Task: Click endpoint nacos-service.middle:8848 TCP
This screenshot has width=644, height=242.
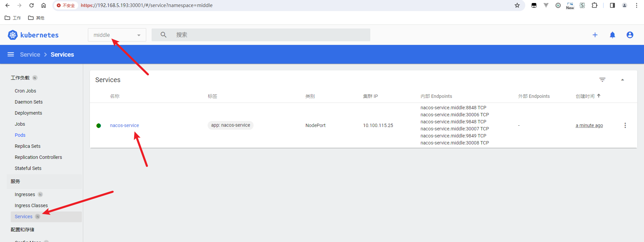Action: 453,108
